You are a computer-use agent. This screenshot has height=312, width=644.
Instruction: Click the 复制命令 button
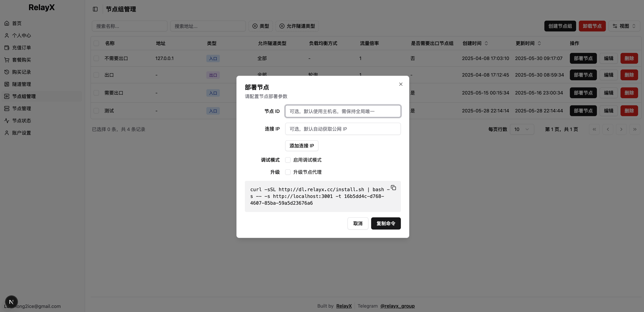tap(386, 223)
